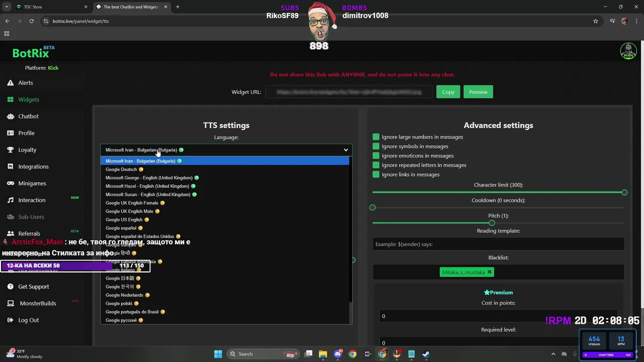Click the browser back arrow
Screen dimensions: 644x362
point(7,21)
